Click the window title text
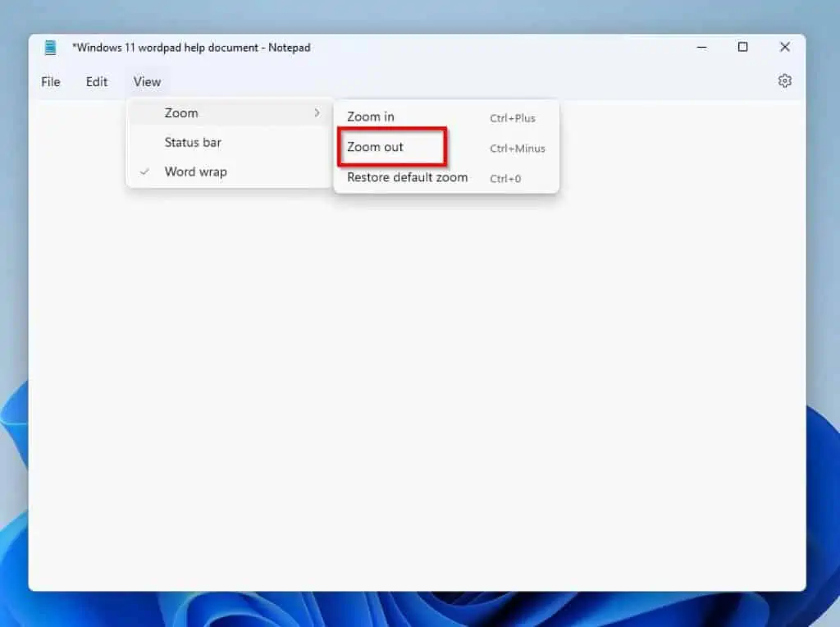The image size is (840, 627). tap(191, 48)
